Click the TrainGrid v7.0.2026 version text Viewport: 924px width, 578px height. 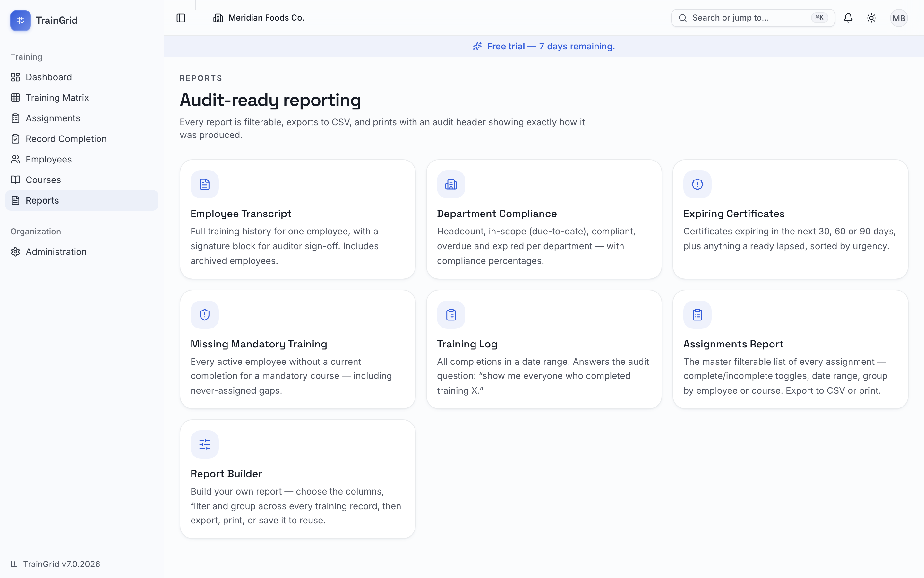62,564
